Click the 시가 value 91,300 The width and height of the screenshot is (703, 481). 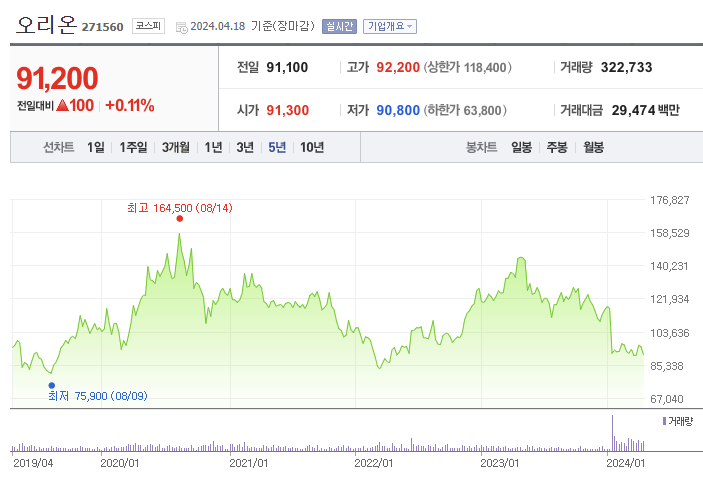tap(287, 110)
